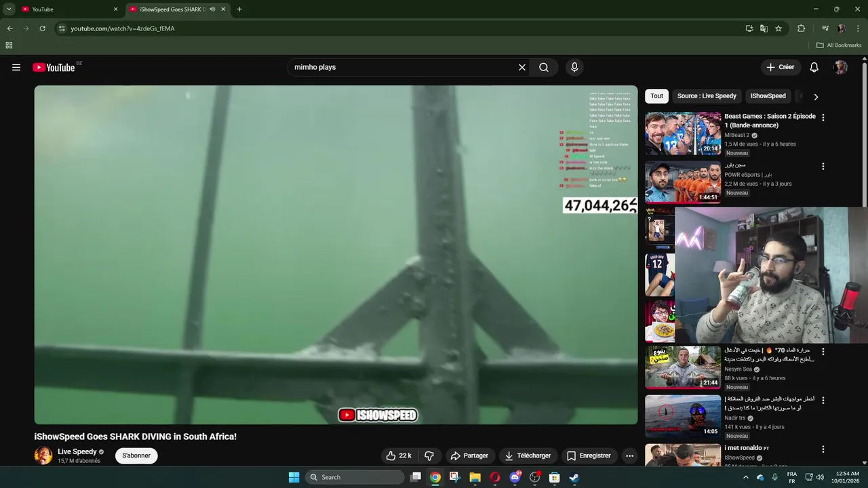This screenshot has height=488, width=868.
Task: Open the Chrome apps grid shortcut
Action: tap(9, 45)
